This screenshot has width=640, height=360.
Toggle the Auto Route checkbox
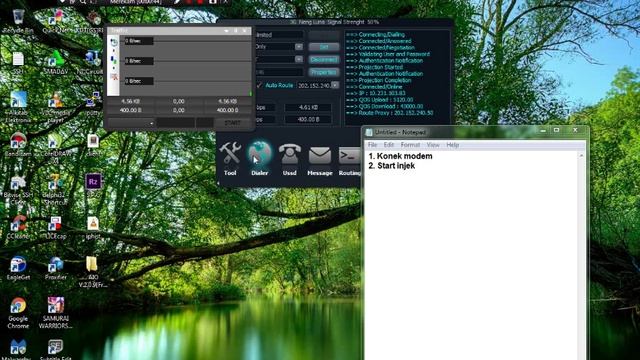(259, 85)
